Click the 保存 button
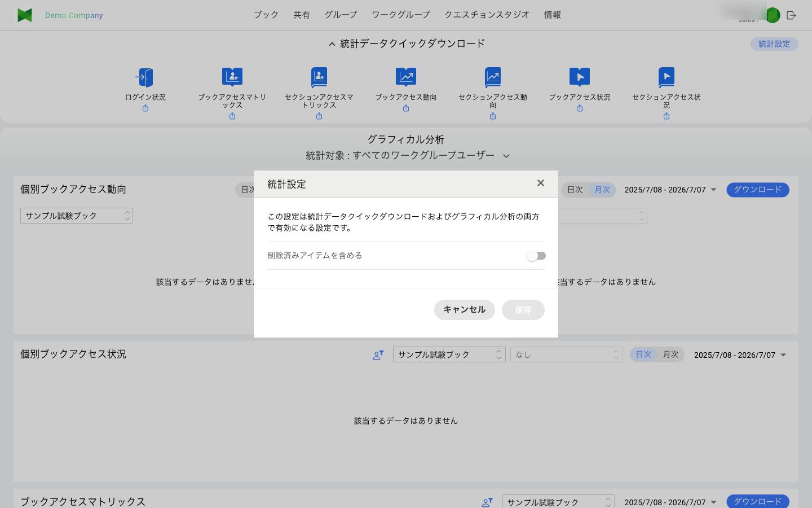The height and width of the screenshot is (508, 812). pyautogui.click(x=523, y=310)
